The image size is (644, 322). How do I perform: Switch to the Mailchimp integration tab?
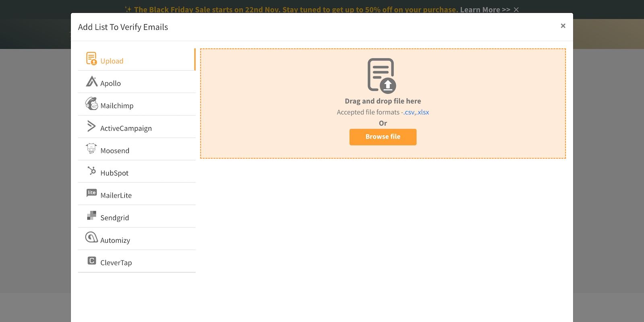click(x=137, y=105)
